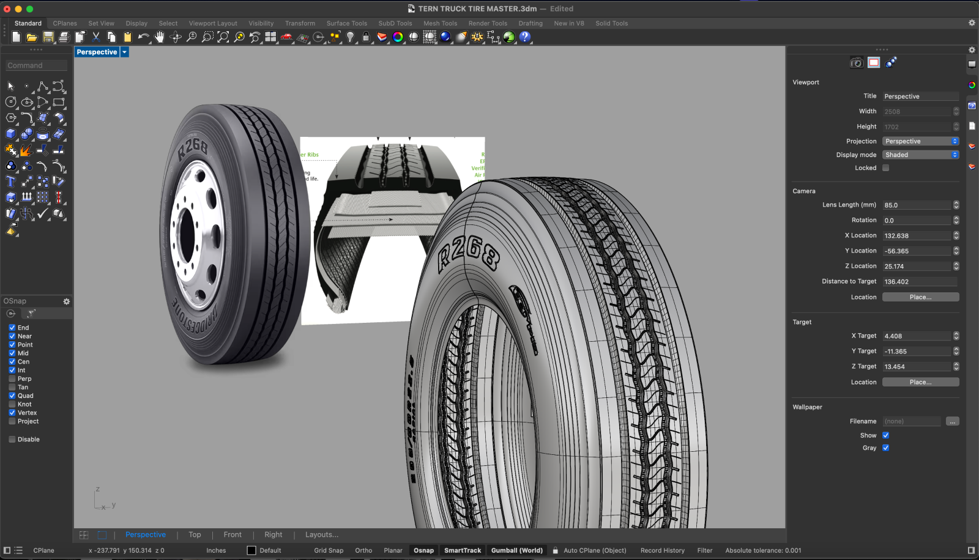Open the camera properties icon
The image size is (979, 560).
[856, 62]
